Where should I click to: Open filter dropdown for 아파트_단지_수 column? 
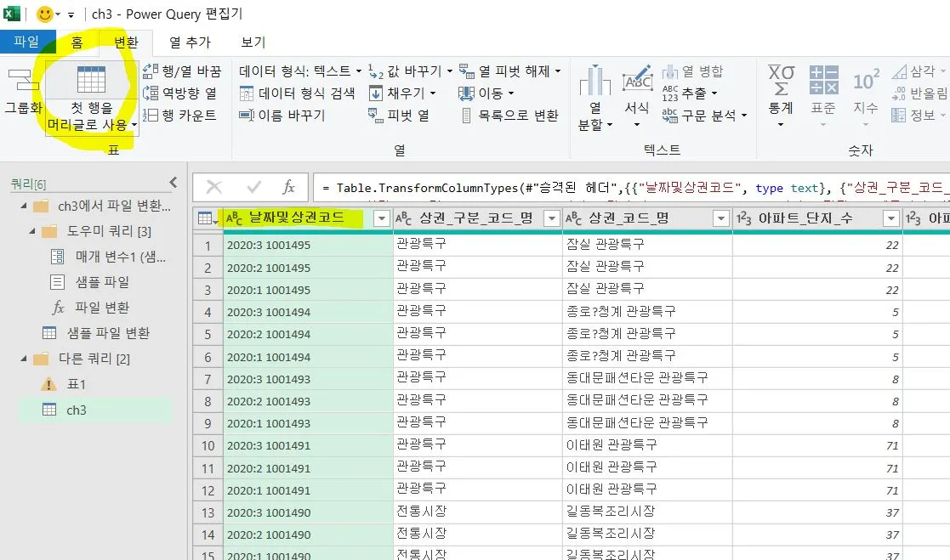pos(891,218)
